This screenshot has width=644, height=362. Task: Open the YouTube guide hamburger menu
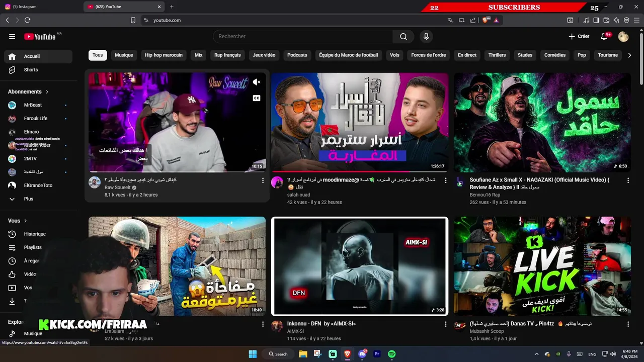point(12,36)
